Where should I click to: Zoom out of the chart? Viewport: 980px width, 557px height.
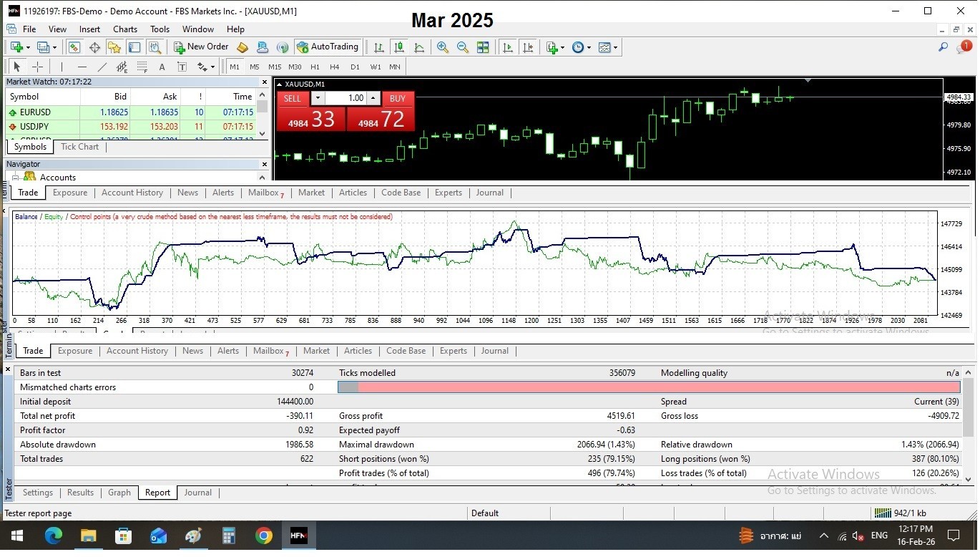coord(463,47)
